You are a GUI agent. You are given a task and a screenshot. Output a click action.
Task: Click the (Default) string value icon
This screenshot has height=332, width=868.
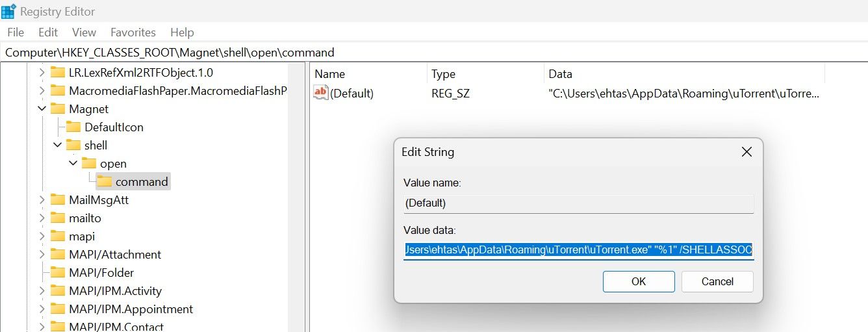coord(321,93)
